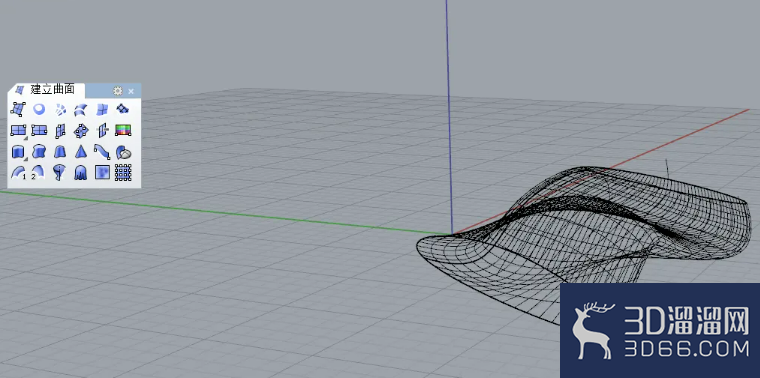Image resolution: width=760 pixels, height=378 pixels.
Task: Select Sweep 1 rail tool
Action: (18, 173)
